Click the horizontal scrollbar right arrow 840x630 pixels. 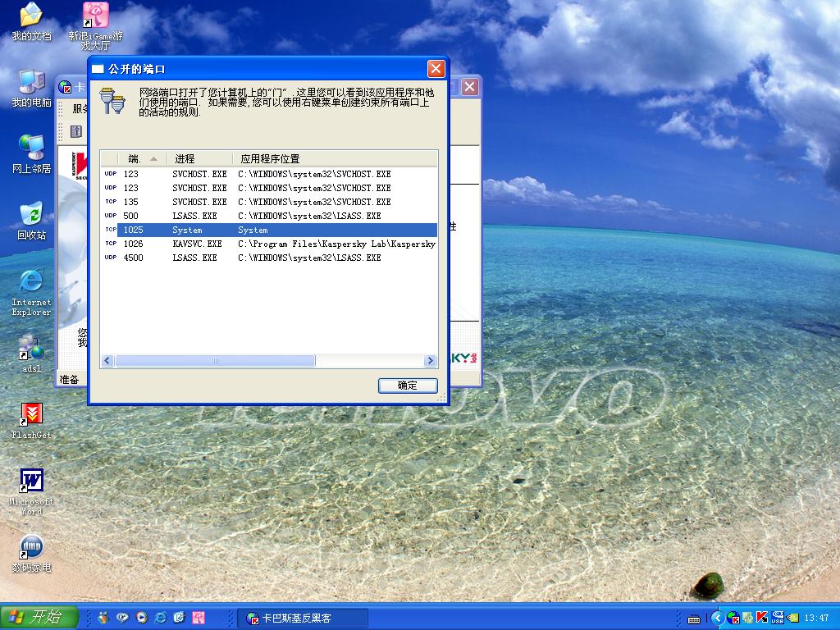click(x=430, y=361)
